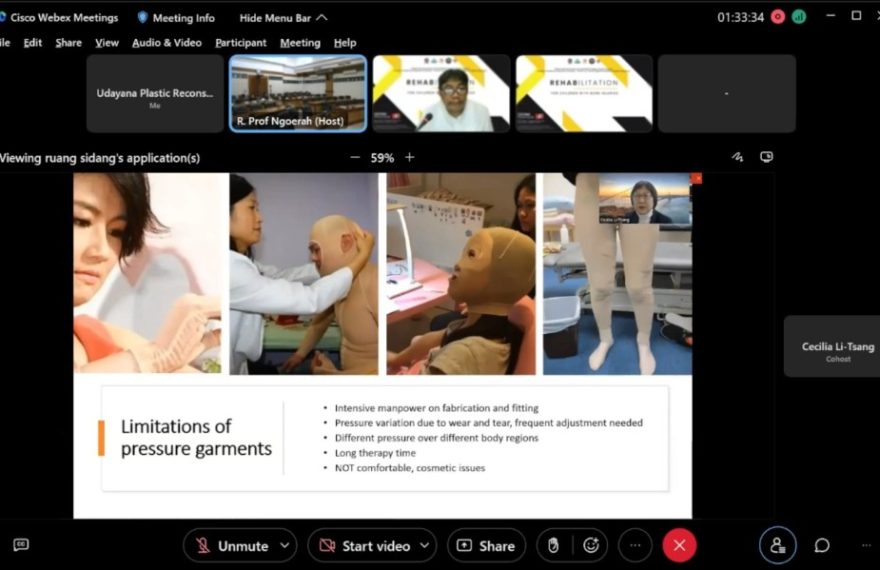The height and width of the screenshot is (570, 880).
Task: Open the Participant menu
Action: coord(241,43)
